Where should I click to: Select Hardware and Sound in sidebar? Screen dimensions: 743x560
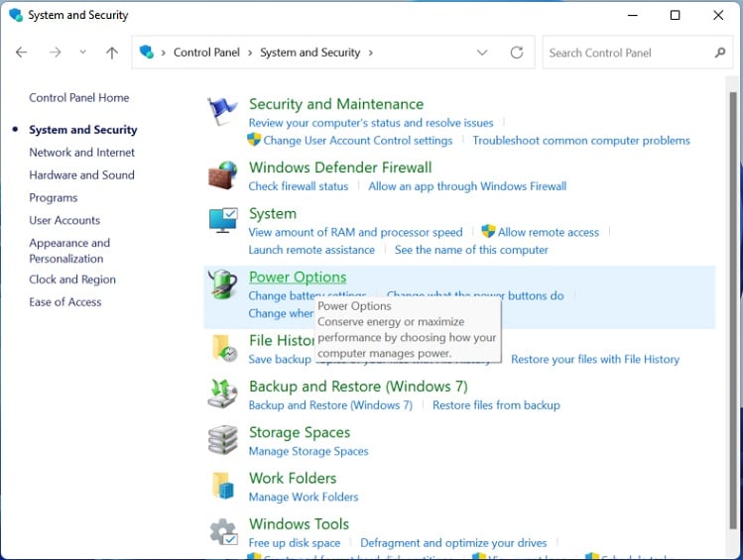[81, 175]
